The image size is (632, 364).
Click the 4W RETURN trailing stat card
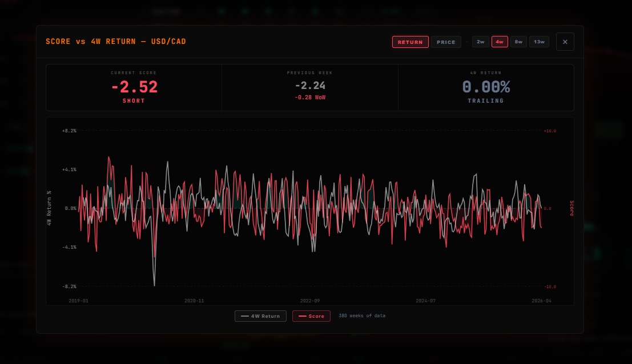coord(485,87)
